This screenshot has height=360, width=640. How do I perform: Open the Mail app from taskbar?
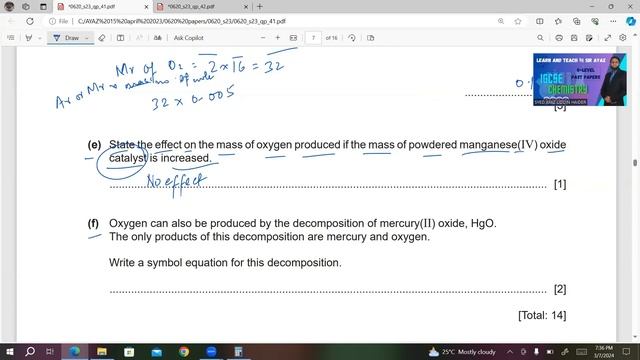[x=156, y=351]
